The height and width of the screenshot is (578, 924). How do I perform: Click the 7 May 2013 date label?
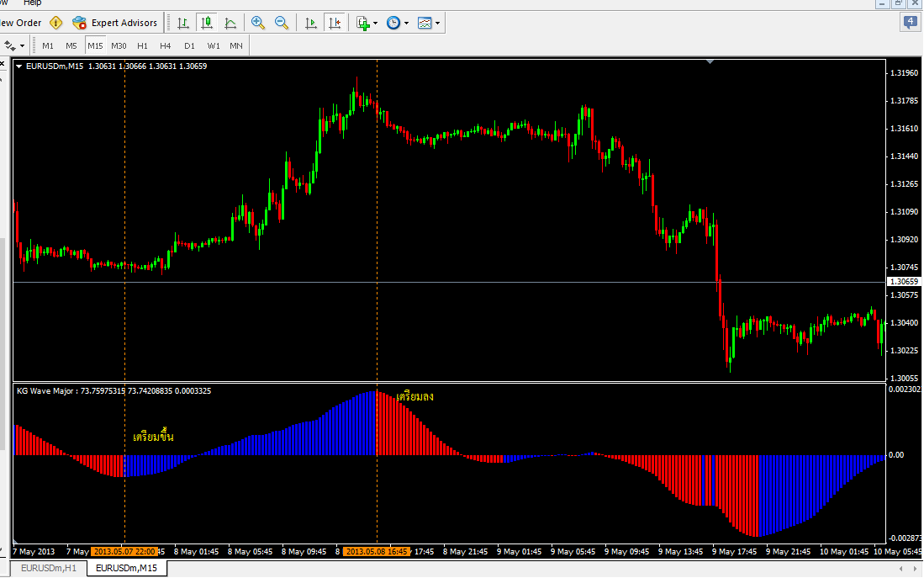34,552
